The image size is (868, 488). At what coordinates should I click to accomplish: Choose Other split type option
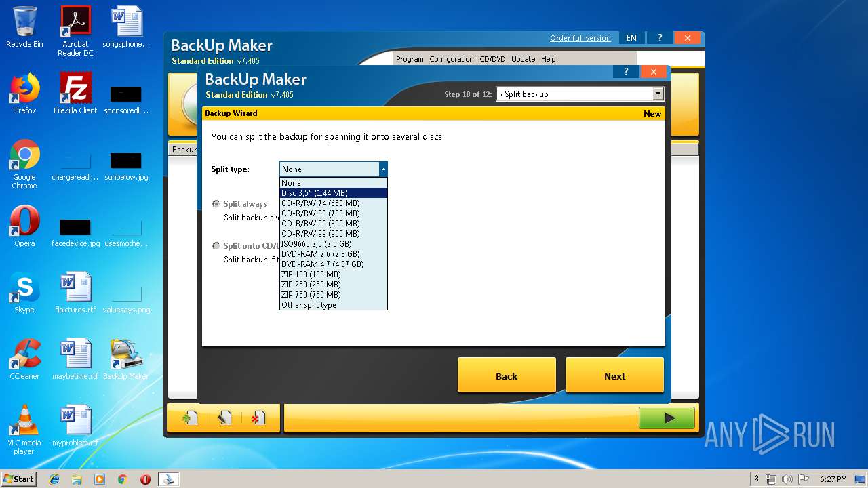333,305
